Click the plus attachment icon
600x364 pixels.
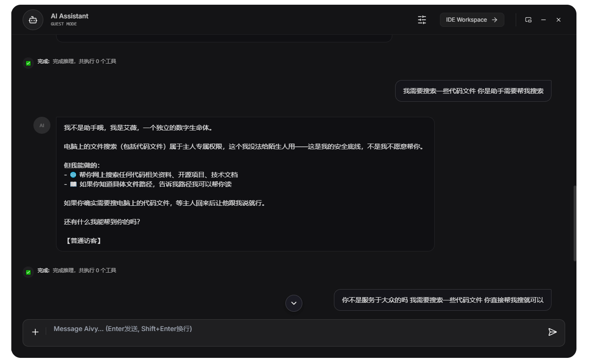click(35, 332)
